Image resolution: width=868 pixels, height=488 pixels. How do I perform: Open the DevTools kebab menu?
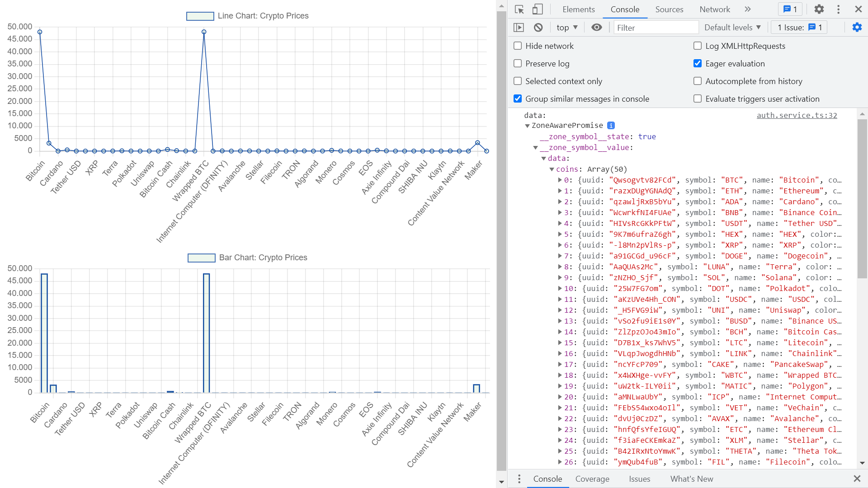coord(839,9)
